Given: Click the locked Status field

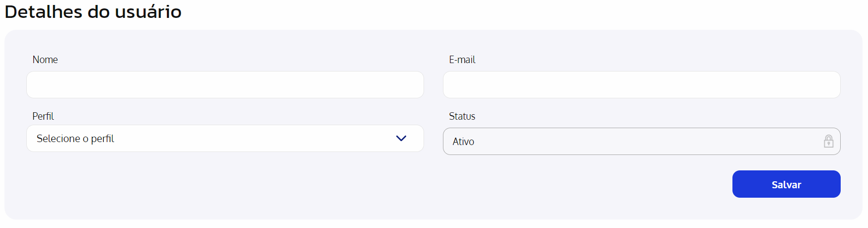Looking at the screenshot, I should [x=642, y=142].
